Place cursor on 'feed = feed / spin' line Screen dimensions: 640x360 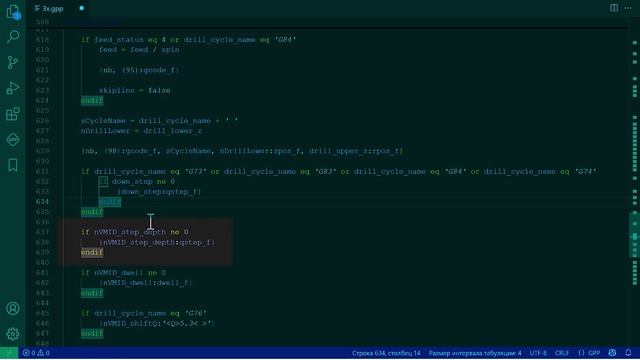[x=139, y=50]
